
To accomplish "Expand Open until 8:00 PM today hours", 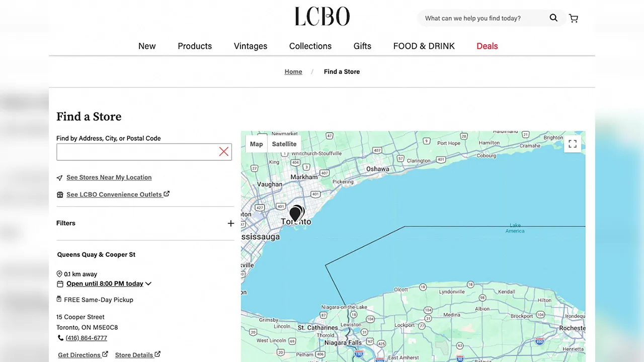I will [x=105, y=284].
